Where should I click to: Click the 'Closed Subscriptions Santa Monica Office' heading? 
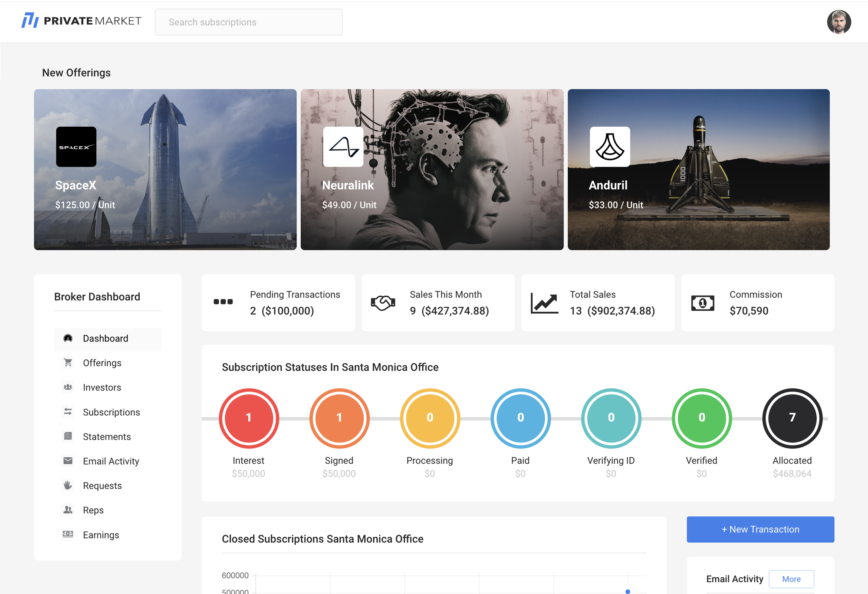click(322, 539)
